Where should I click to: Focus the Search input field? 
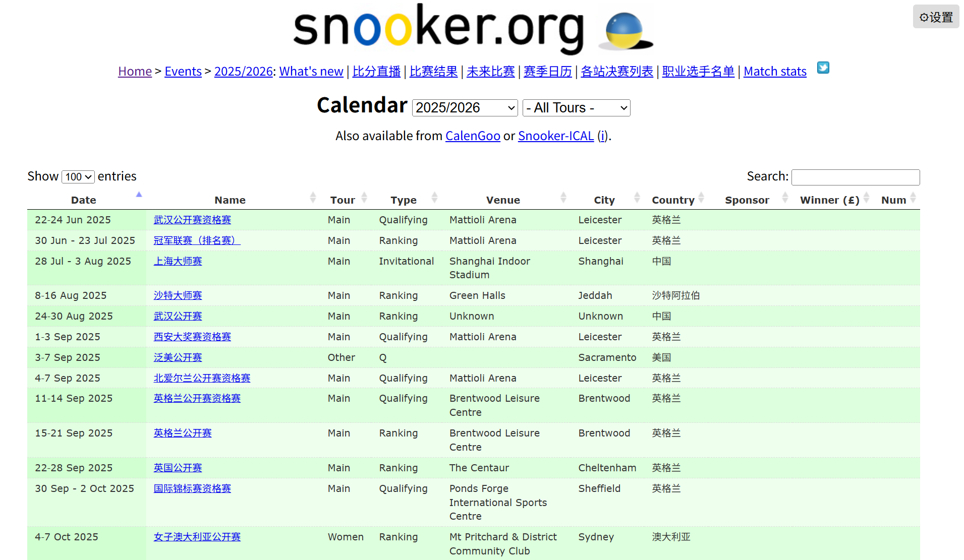tap(856, 177)
